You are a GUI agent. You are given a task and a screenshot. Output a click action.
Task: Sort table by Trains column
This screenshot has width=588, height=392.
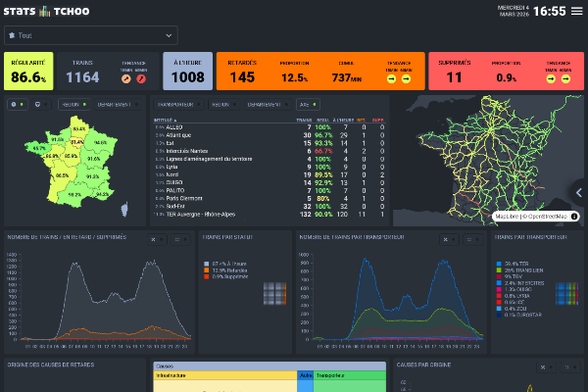(304, 120)
